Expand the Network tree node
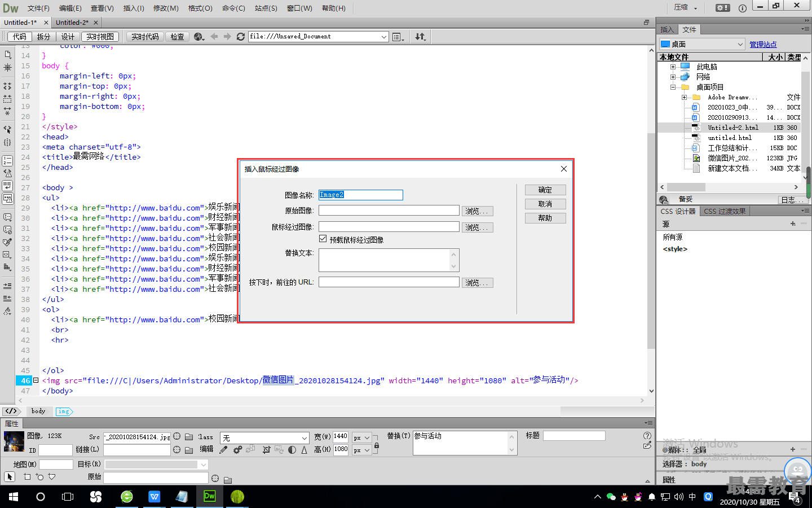This screenshot has height=508, width=812. point(673,77)
